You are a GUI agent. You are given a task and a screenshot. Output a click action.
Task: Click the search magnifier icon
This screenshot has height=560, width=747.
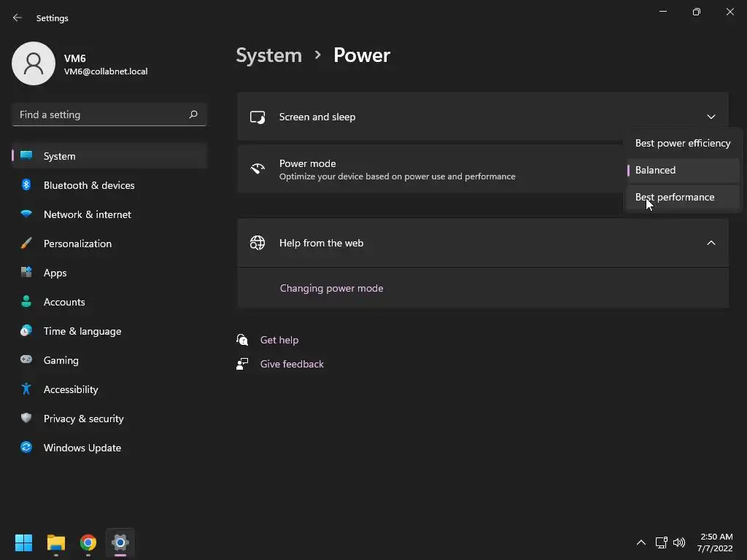pos(193,114)
